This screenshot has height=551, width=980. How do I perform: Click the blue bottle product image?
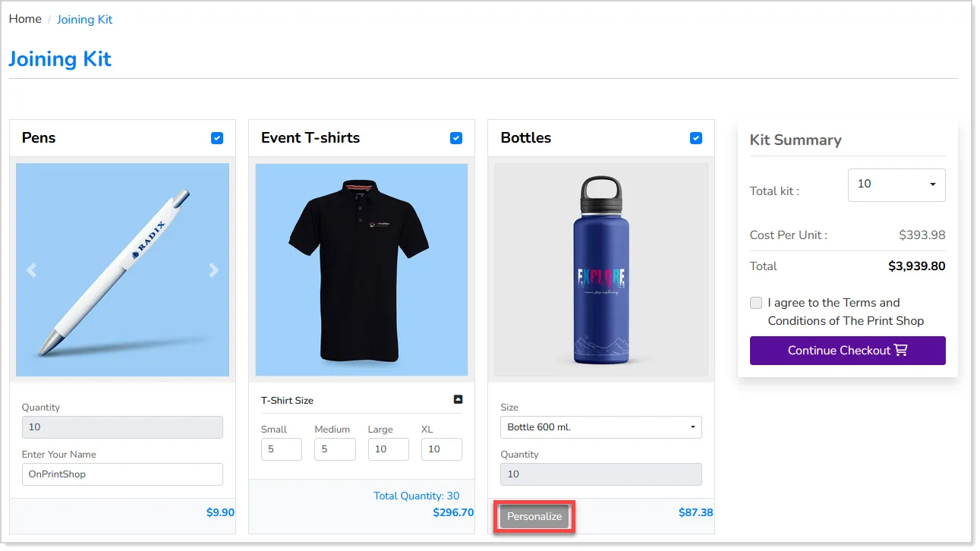(601, 270)
